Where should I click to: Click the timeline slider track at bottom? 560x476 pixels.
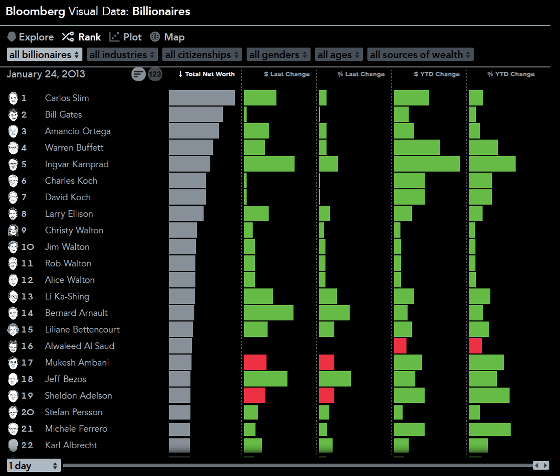[x=298, y=465]
